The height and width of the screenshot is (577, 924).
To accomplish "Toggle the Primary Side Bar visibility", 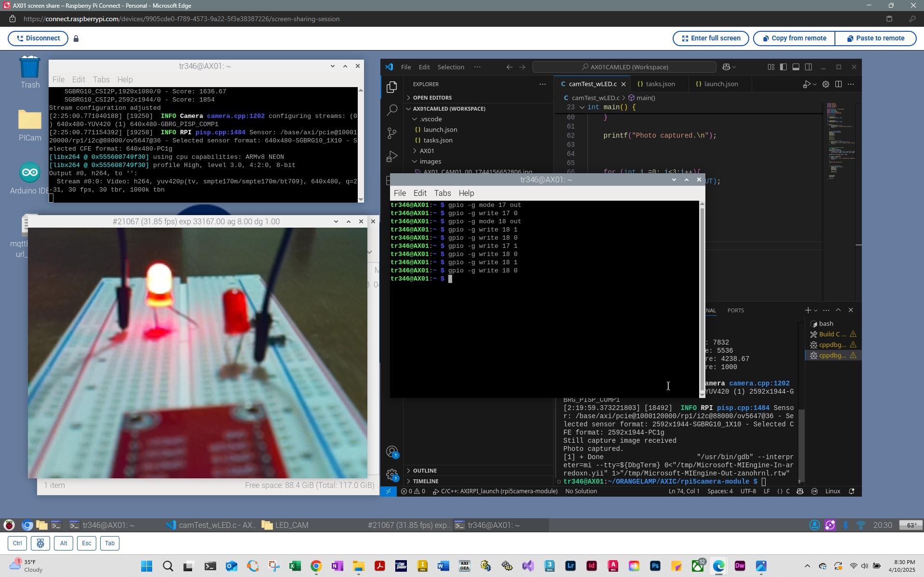I will point(782,67).
